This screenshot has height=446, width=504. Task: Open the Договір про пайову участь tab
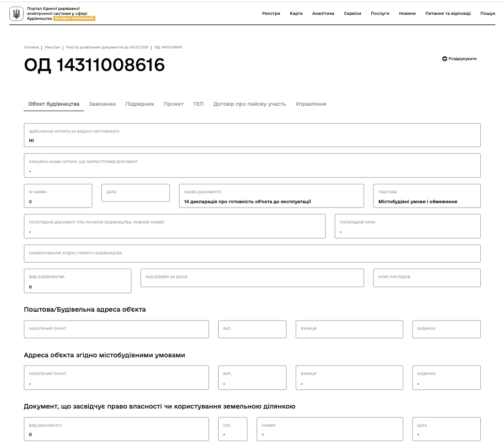[x=250, y=104]
